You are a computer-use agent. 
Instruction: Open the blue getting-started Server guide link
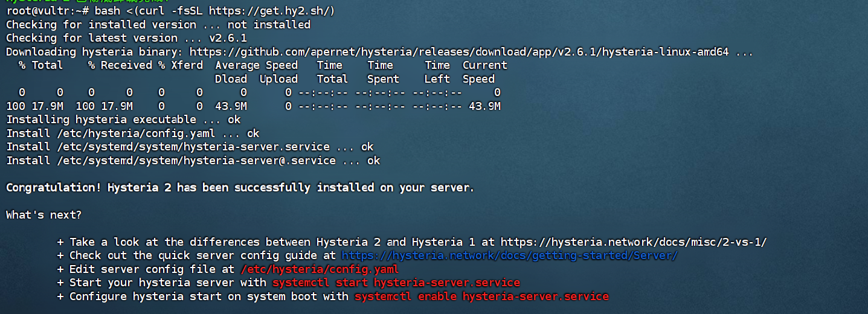(x=510, y=255)
